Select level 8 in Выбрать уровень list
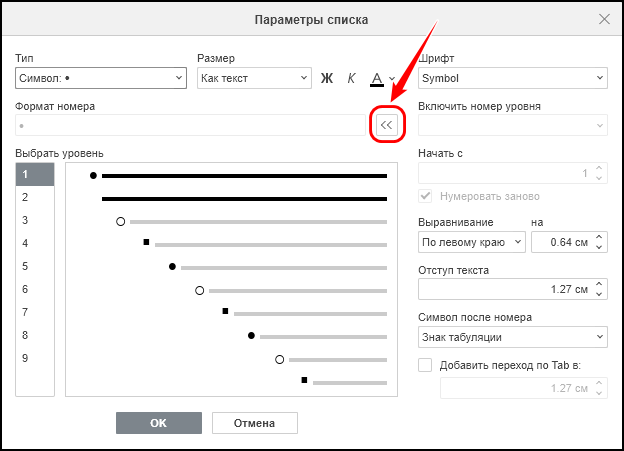Screen dimensions: 624x451 35,335
